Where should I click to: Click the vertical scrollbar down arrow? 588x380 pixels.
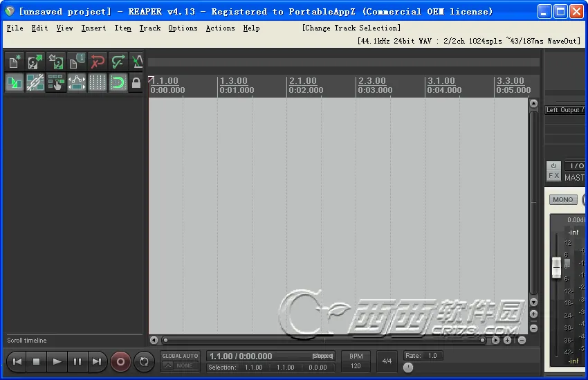pyautogui.click(x=533, y=302)
